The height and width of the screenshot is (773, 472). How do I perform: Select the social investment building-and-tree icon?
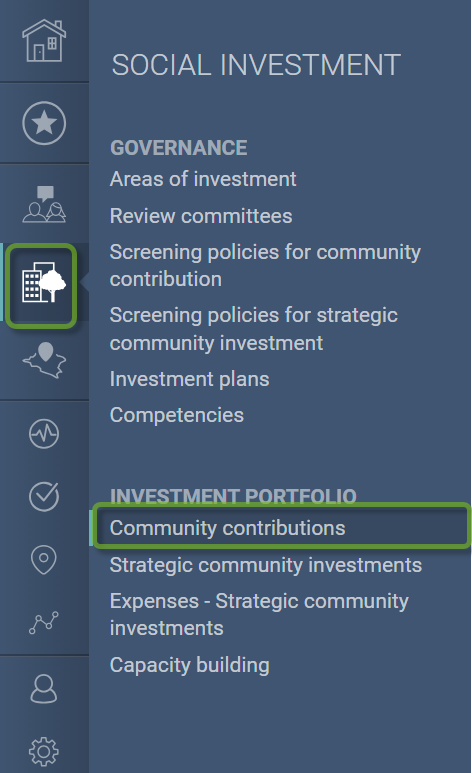(43, 282)
